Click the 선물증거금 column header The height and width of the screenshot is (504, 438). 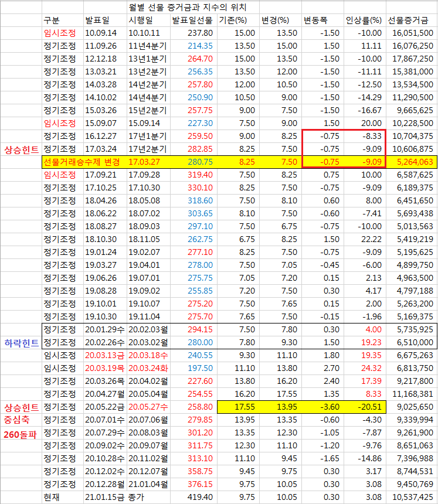[408, 21]
